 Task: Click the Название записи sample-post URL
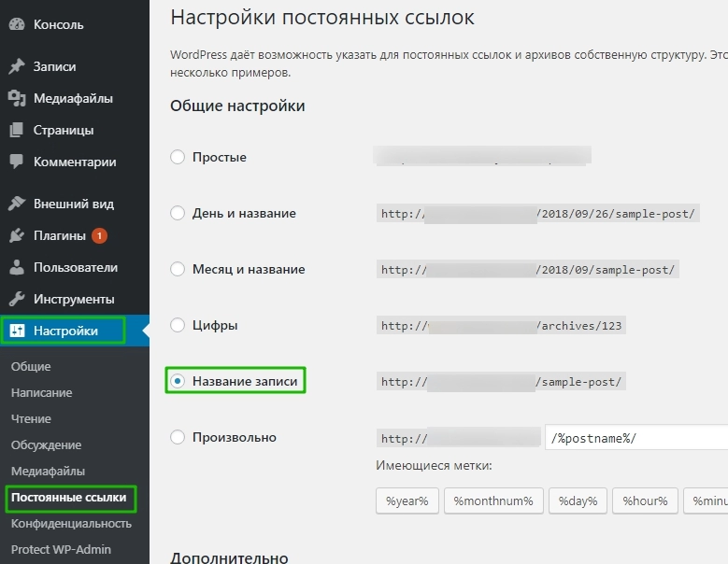click(x=501, y=382)
